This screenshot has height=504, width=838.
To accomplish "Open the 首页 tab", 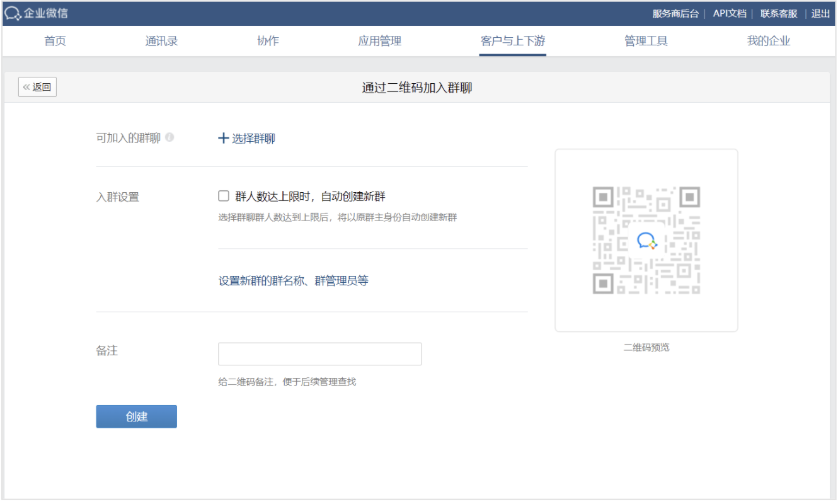I will pos(55,41).
